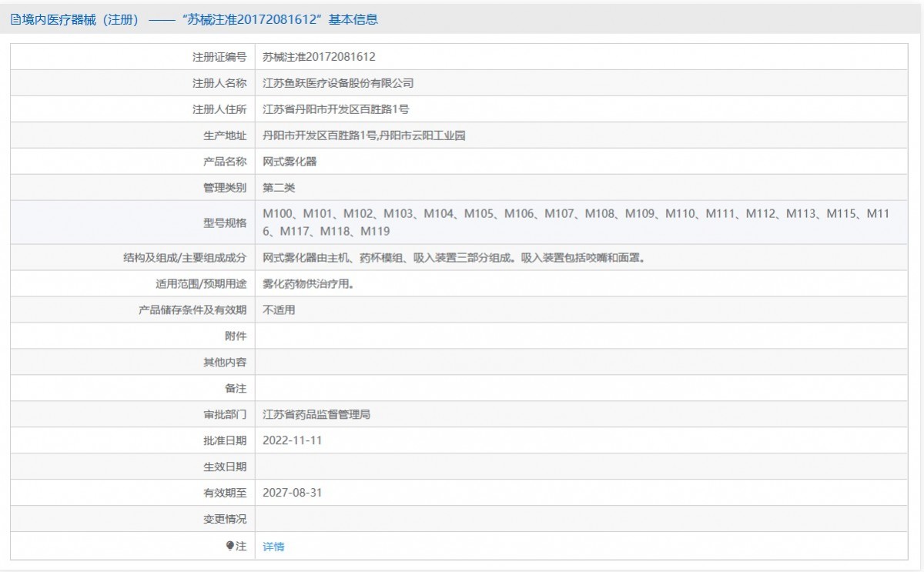Select the 其他内容 label

click(225, 363)
